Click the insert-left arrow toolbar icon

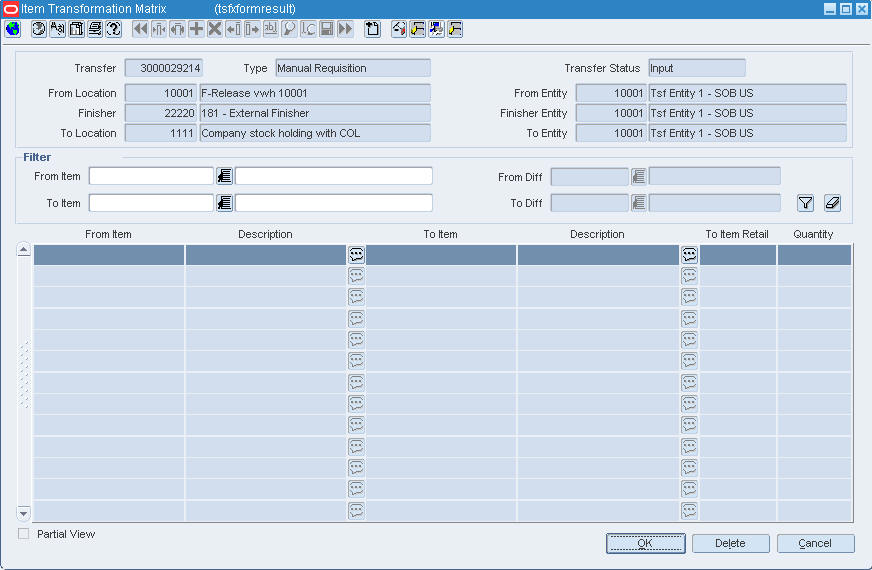[234, 29]
